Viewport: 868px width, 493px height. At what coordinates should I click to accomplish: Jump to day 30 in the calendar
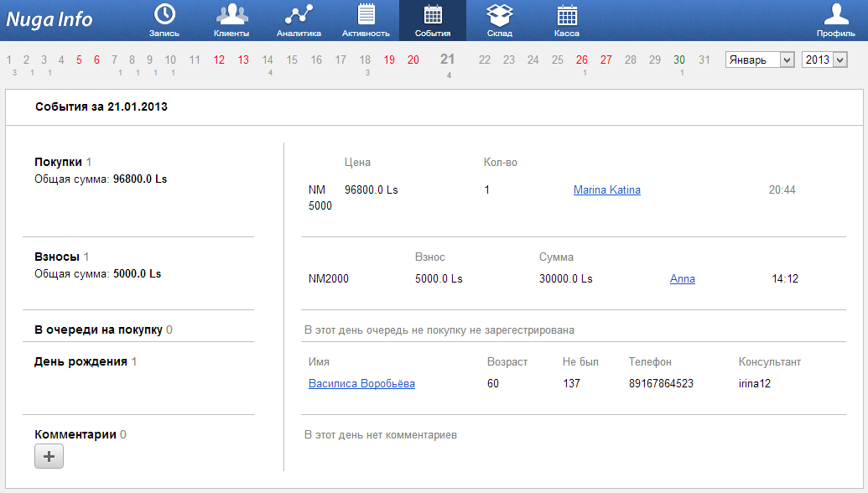679,60
